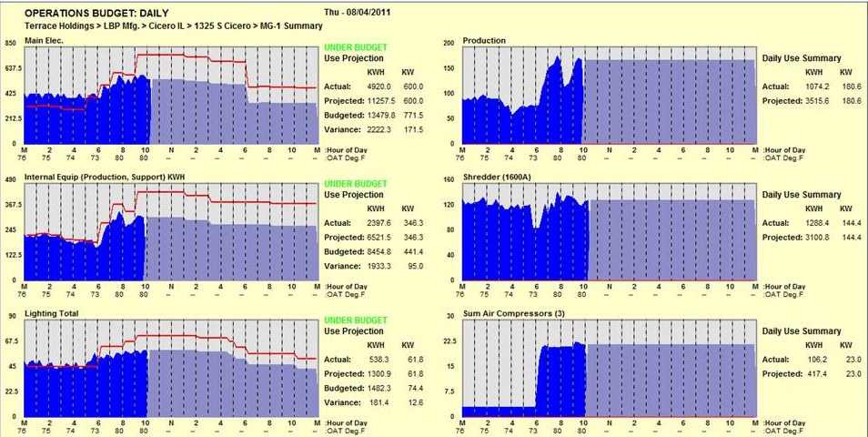Screen dimensions: 868x437
Task: Click the Production chart title
Action: click(484, 41)
